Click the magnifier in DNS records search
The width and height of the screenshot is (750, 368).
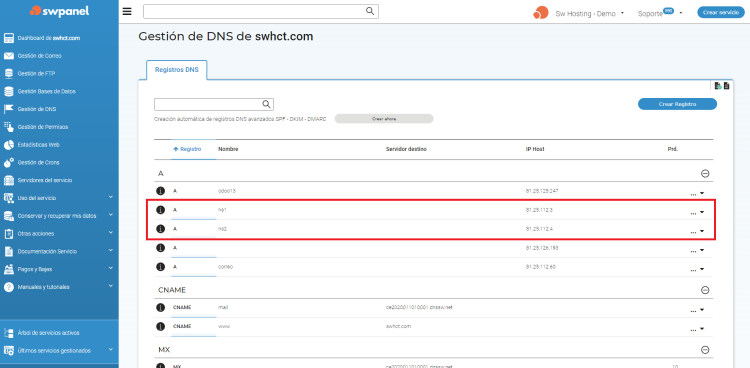click(x=267, y=104)
